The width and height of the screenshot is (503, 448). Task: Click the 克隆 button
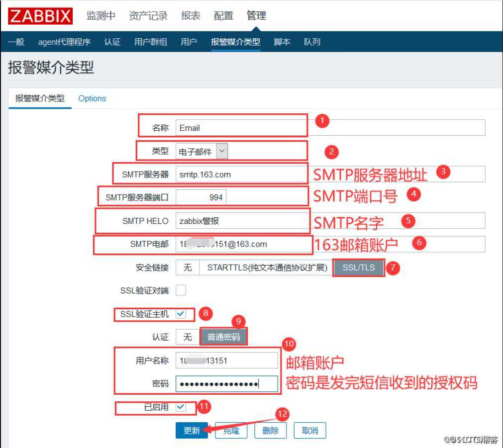(x=231, y=430)
